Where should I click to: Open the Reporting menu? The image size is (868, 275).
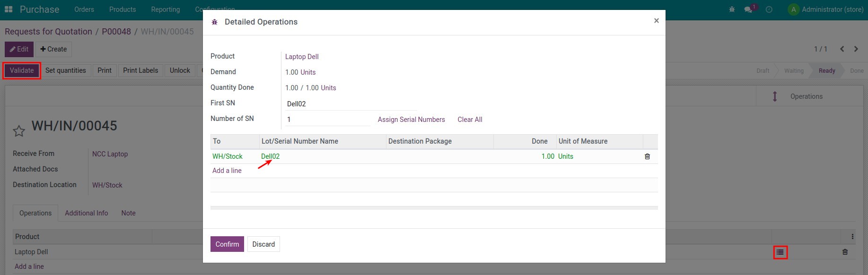click(165, 9)
